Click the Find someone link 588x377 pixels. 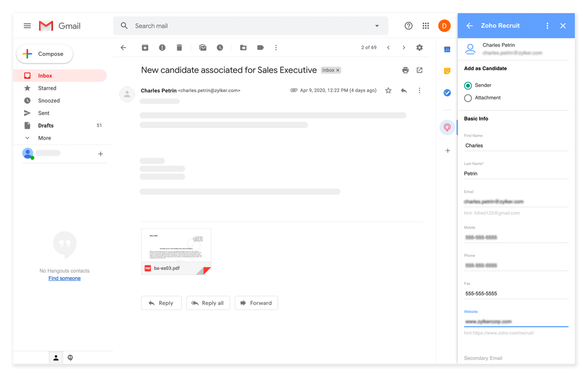(65, 278)
